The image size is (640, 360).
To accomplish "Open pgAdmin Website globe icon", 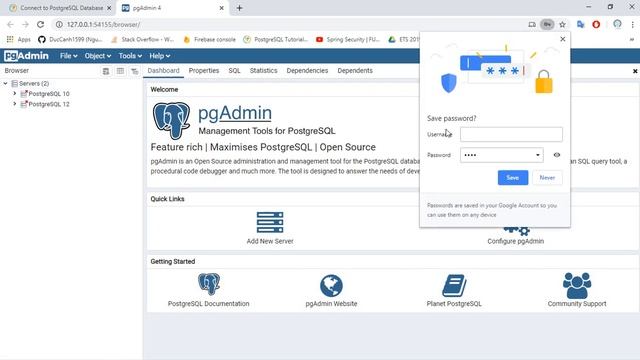I will pos(331,285).
